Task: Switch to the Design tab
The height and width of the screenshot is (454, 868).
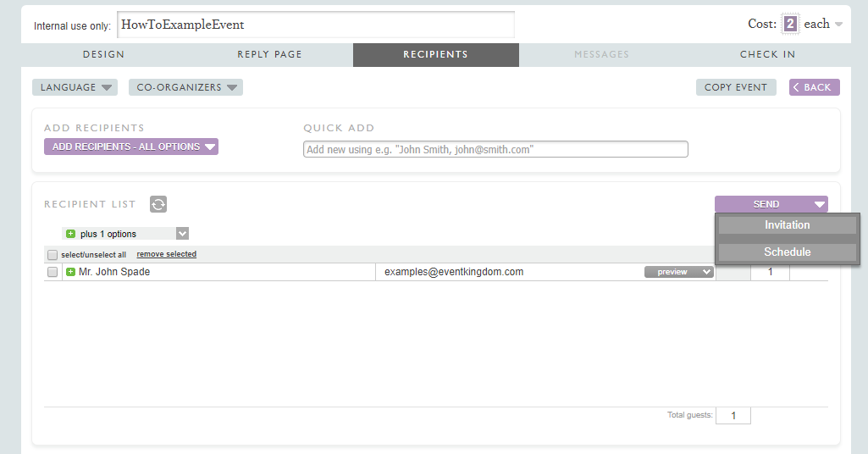Action: [x=103, y=54]
